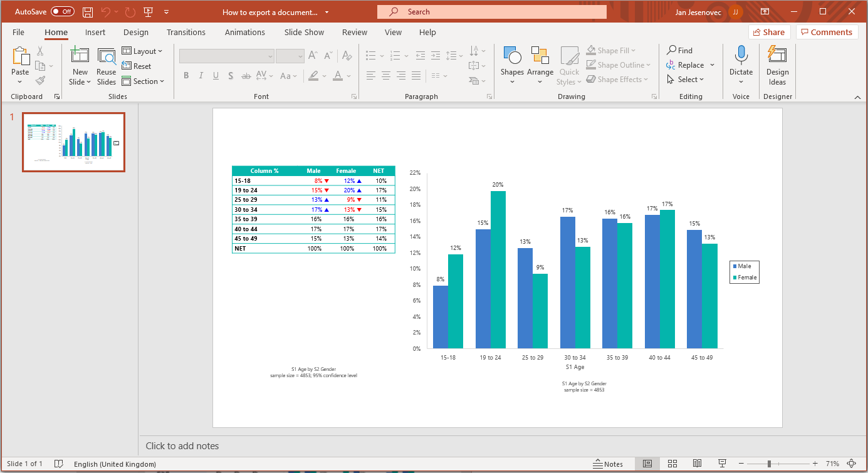Open the Transitions tab

(x=186, y=32)
